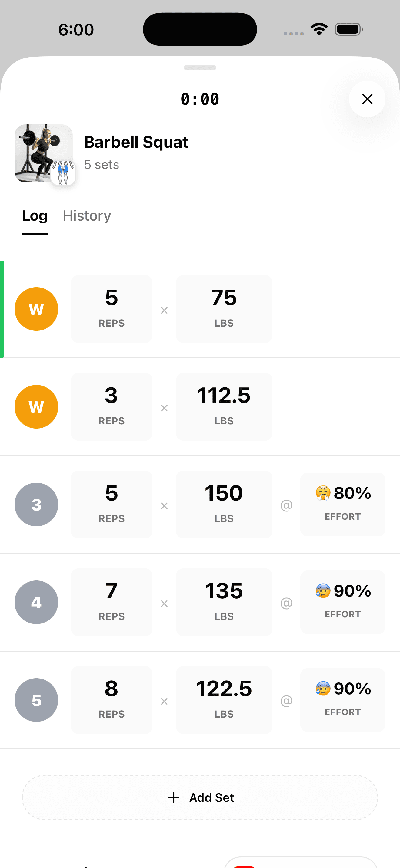Tap the 0:00 rest timer
Viewport: 400px width, 868px height.
click(x=200, y=99)
